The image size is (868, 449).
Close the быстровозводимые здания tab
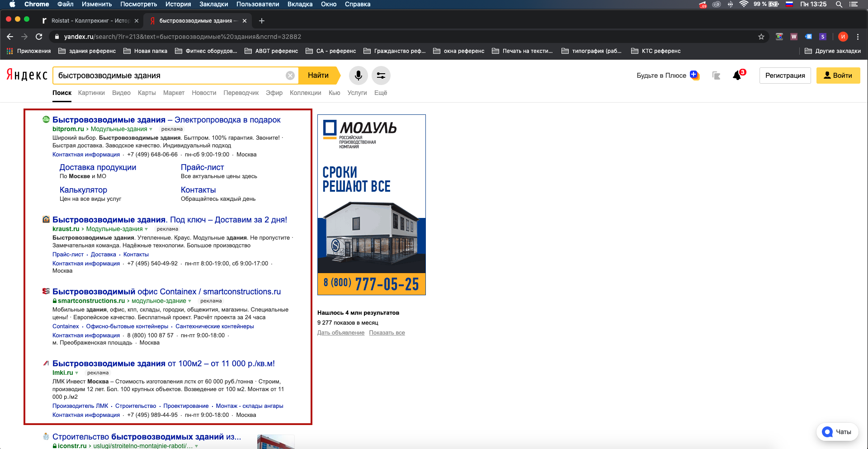(x=245, y=21)
